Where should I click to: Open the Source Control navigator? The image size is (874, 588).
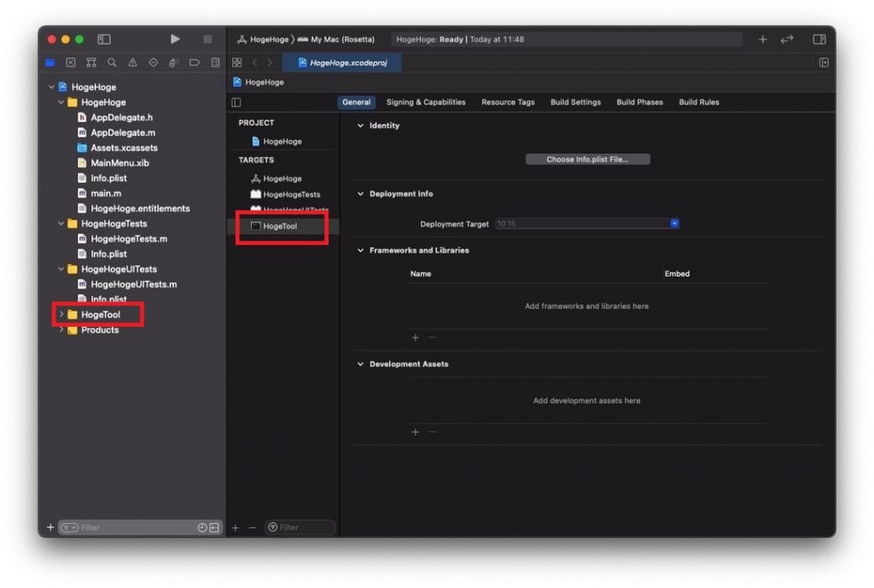tap(71, 62)
